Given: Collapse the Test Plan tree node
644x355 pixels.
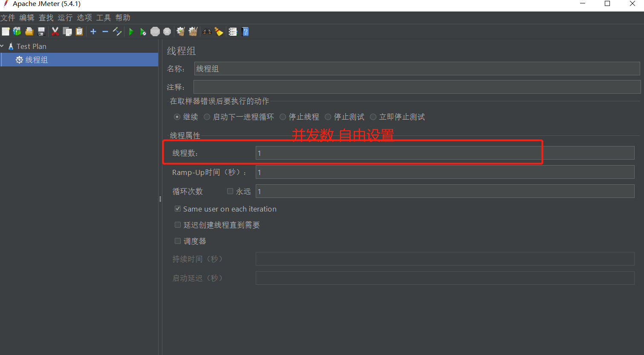Looking at the screenshot, I should [x=2, y=46].
